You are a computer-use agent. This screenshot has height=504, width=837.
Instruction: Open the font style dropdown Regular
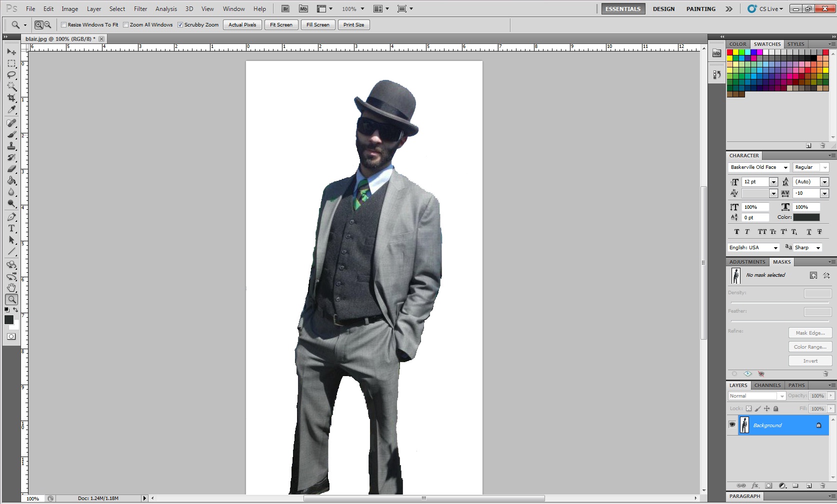pos(810,167)
